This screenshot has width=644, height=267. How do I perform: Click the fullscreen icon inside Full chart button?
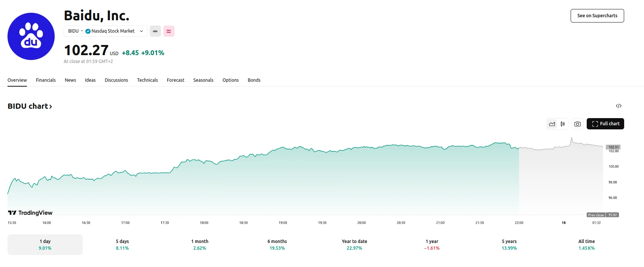595,124
